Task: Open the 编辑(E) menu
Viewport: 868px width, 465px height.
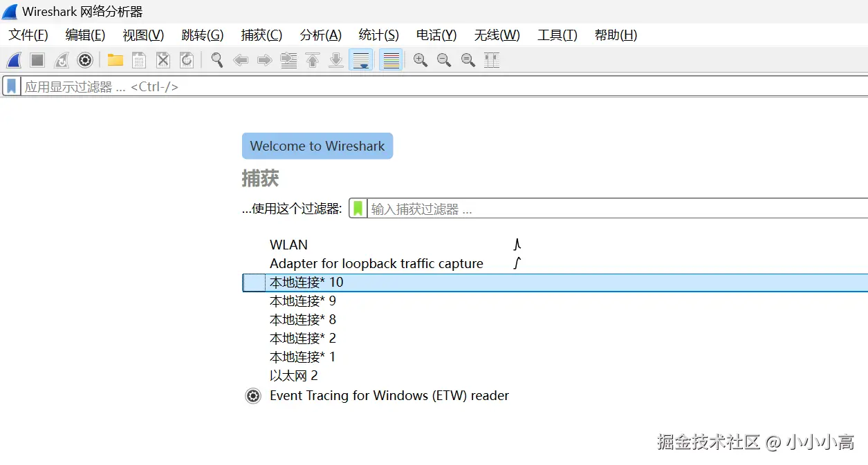Action: tap(85, 35)
